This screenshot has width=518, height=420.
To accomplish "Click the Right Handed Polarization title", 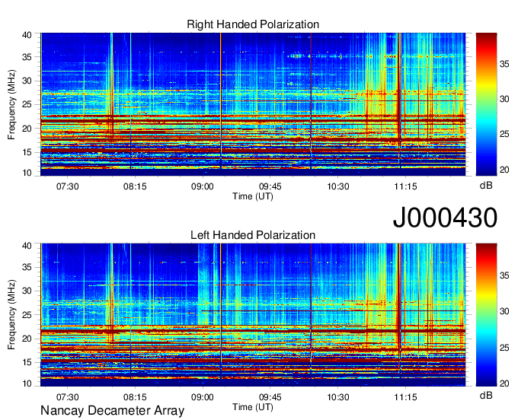I will [253, 24].
